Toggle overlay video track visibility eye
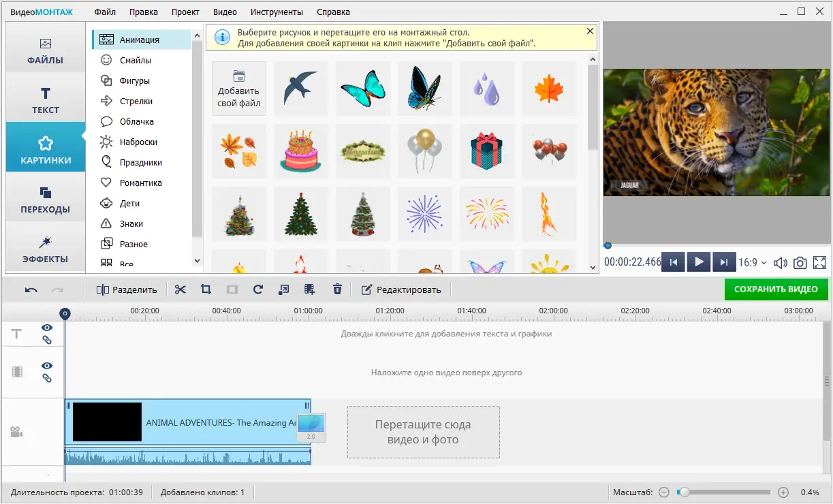Screen dimensions: 833x504 (47, 366)
